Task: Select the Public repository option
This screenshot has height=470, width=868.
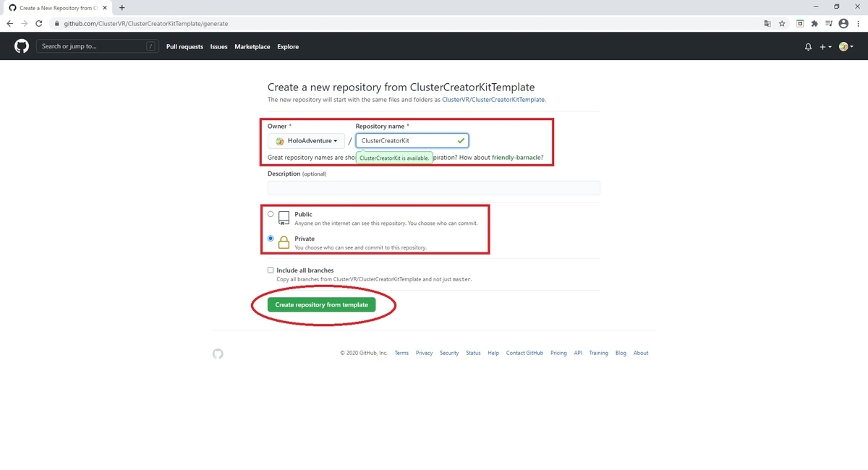Action: 271,214
